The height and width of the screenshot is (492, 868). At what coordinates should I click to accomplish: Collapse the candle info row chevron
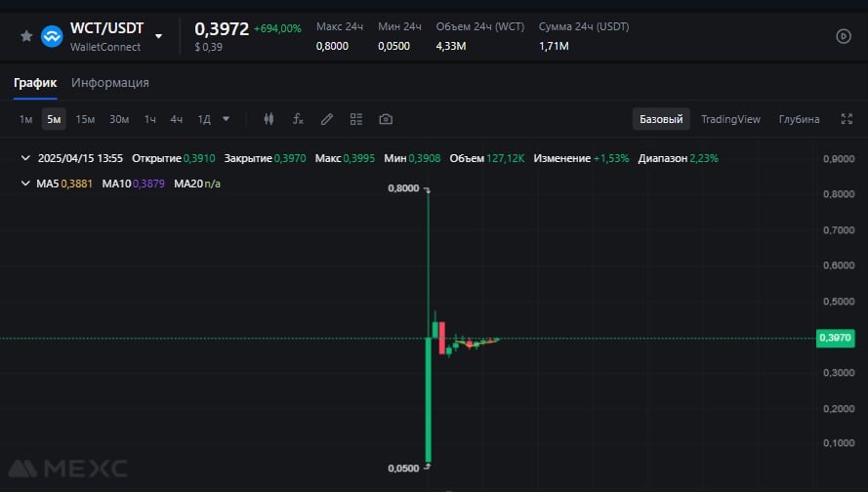point(25,158)
